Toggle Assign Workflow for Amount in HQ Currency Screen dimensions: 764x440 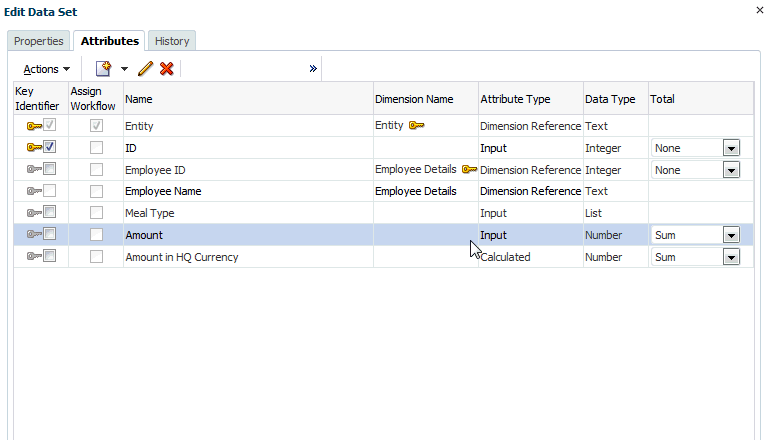tap(96, 256)
